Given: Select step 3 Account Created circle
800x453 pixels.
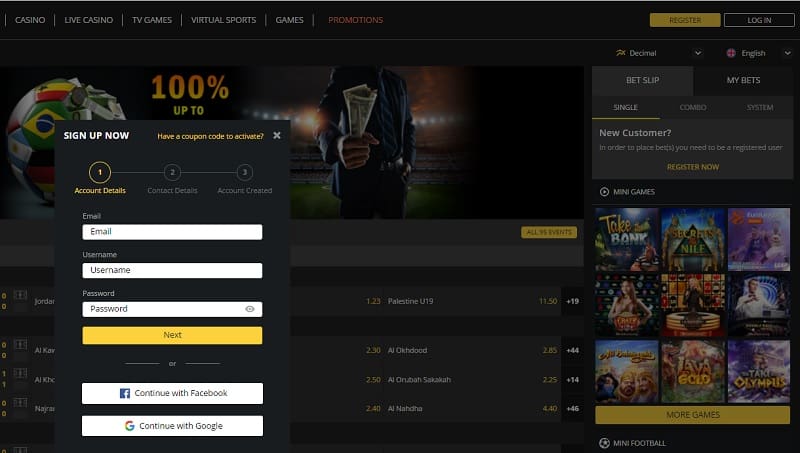Looking at the screenshot, I should coord(244,172).
